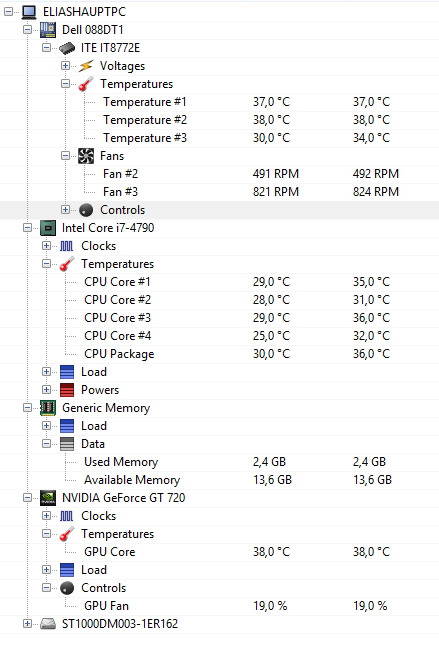The height and width of the screenshot is (654, 439).
Task: Click the gray Data icon
Action: click(x=67, y=444)
